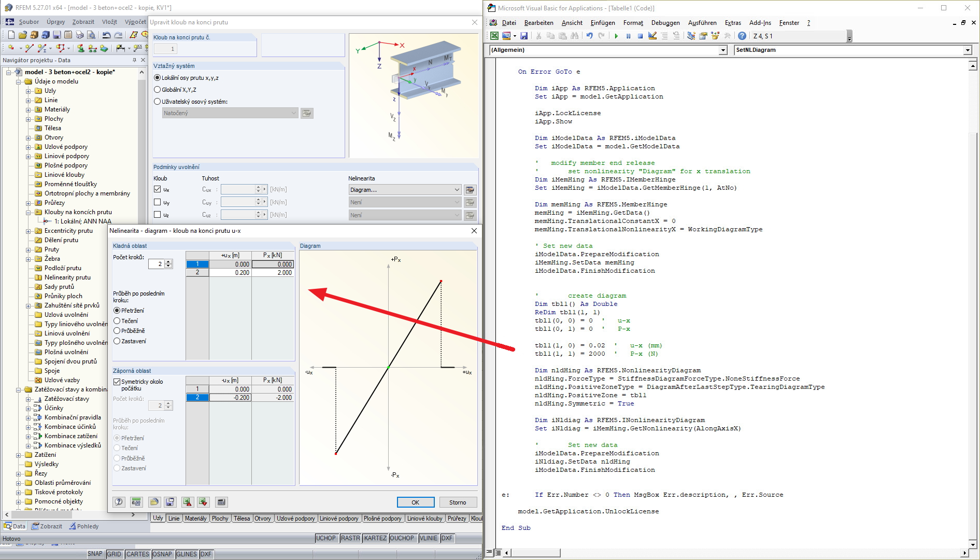The width and height of the screenshot is (980, 560).
Task: Open Object Browser in VBA toolbar
Action: (x=715, y=36)
